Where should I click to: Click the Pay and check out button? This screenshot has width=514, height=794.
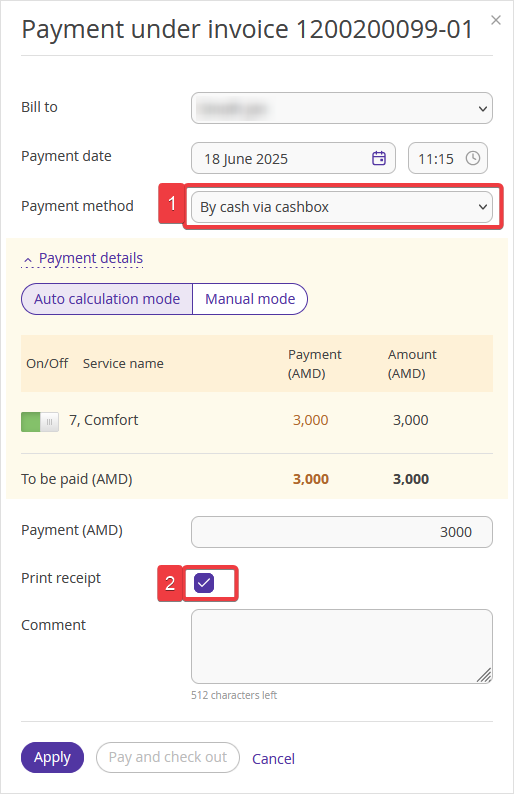[x=168, y=757]
